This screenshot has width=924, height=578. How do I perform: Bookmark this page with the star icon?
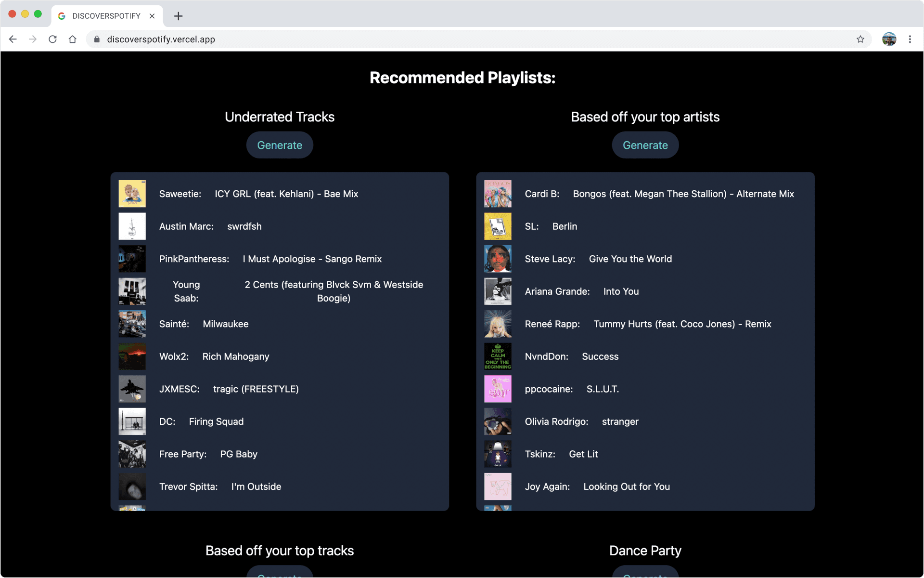860,39
